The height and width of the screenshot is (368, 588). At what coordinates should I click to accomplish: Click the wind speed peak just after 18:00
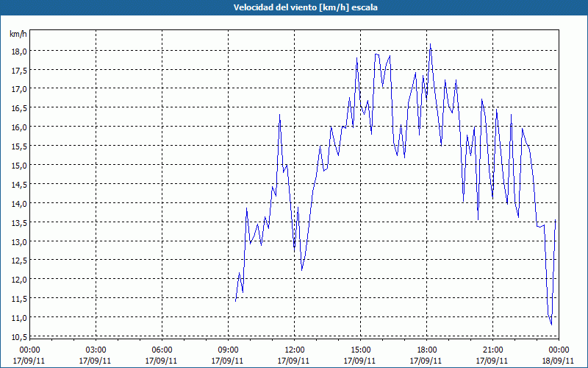(430, 44)
